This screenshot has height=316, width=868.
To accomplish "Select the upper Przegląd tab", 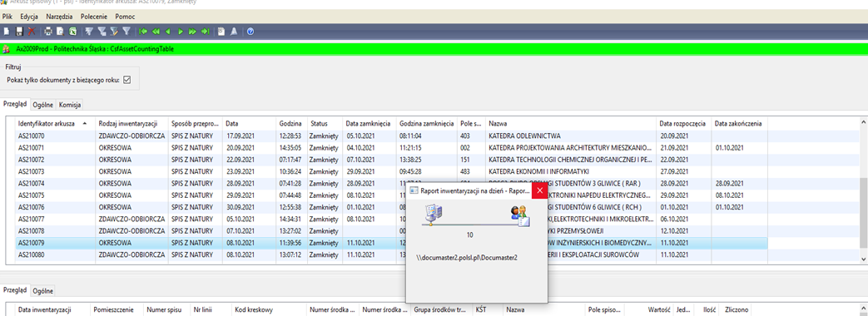I will (15, 103).
